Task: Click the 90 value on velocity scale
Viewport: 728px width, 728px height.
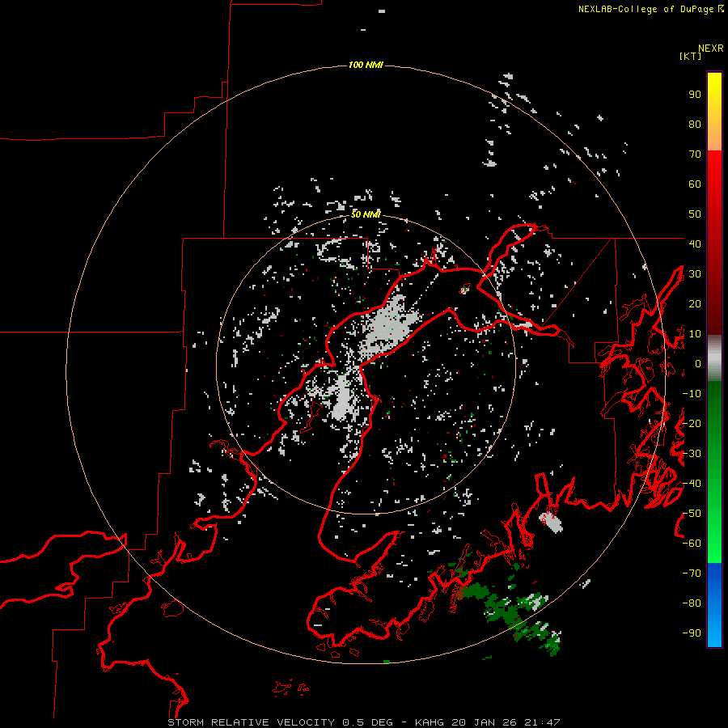Action: [x=695, y=95]
